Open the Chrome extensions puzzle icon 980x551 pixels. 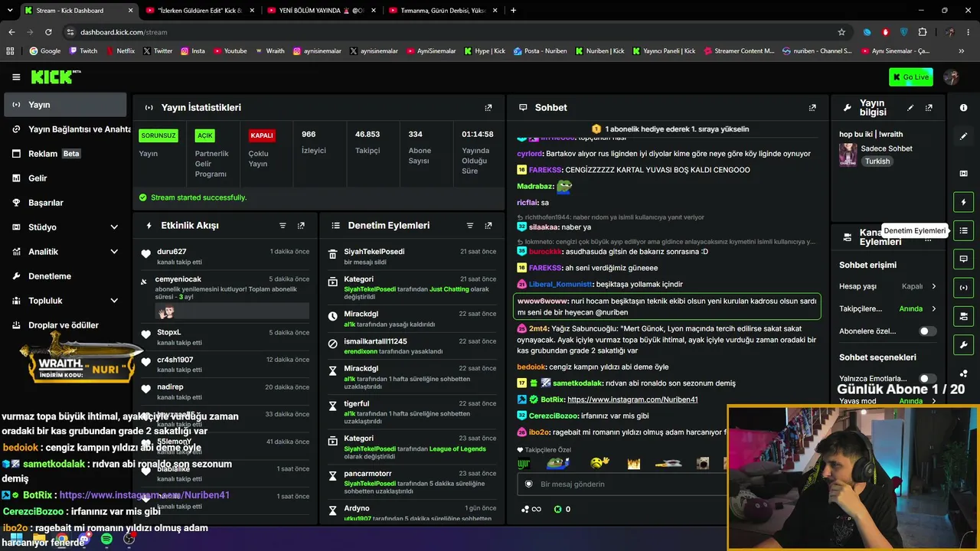coord(922,32)
